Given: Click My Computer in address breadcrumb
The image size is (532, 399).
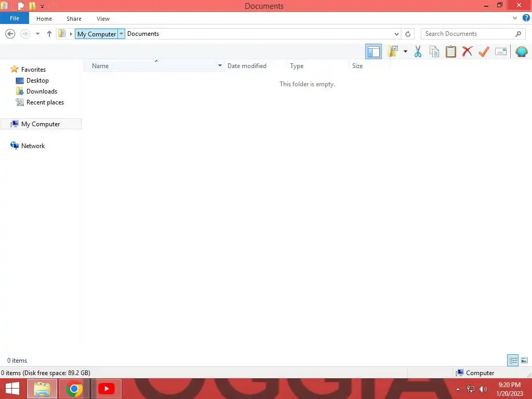Looking at the screenshot, I should (x=96, y=34).
